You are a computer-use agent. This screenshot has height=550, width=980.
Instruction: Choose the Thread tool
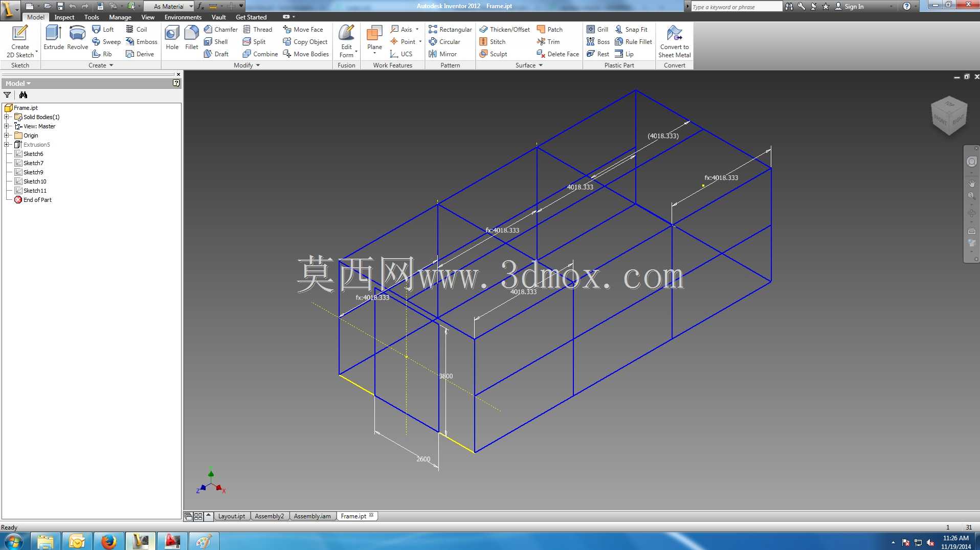(x=257, y=30)
